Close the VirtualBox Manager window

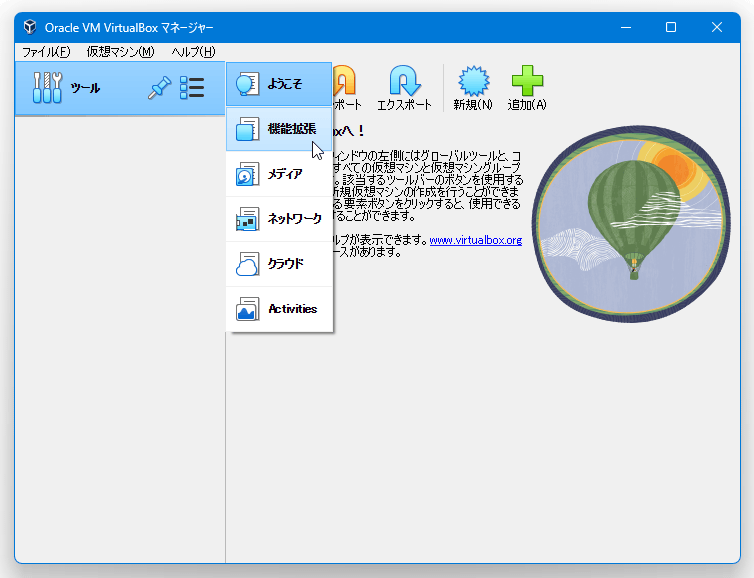tap(716, 27)
